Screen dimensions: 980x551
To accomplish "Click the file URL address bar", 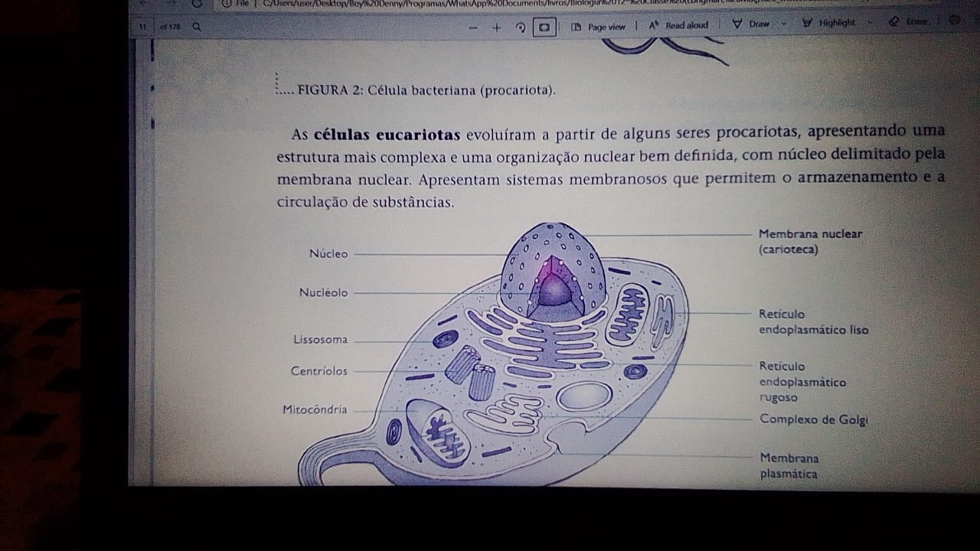I will click(459, 4).
